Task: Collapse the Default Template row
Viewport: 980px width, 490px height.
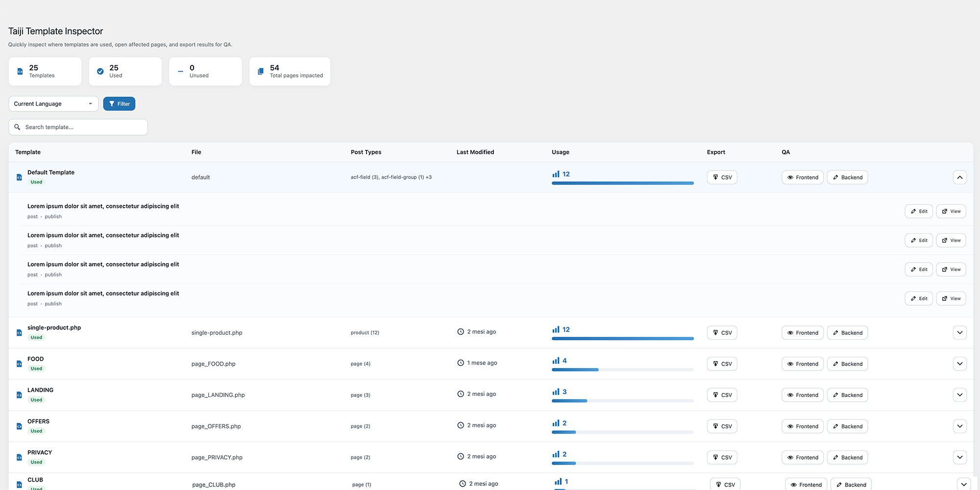Action: click(x=959, y=177)
